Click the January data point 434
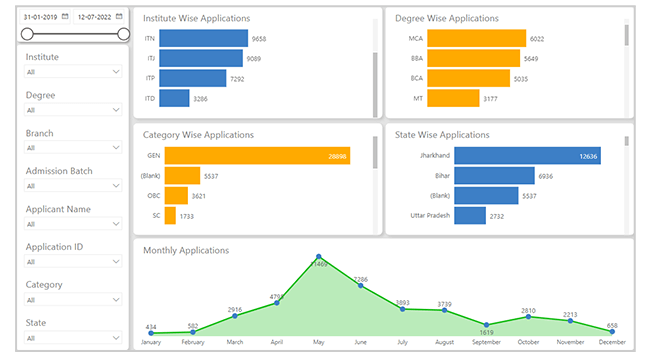Image resolution: width=650 pixels, height=360 pixels. point(151,333)
